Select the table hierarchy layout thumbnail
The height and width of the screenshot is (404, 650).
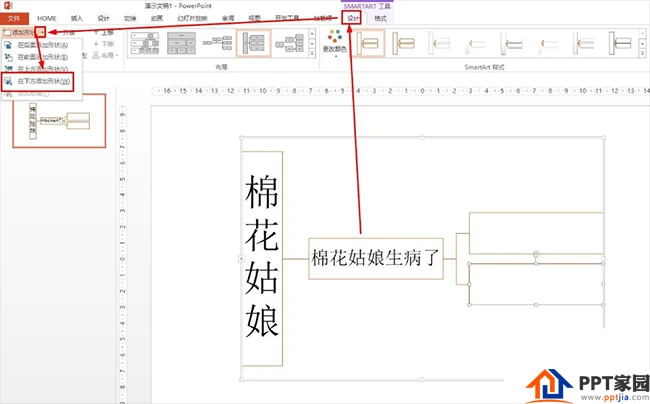point(181,43)
